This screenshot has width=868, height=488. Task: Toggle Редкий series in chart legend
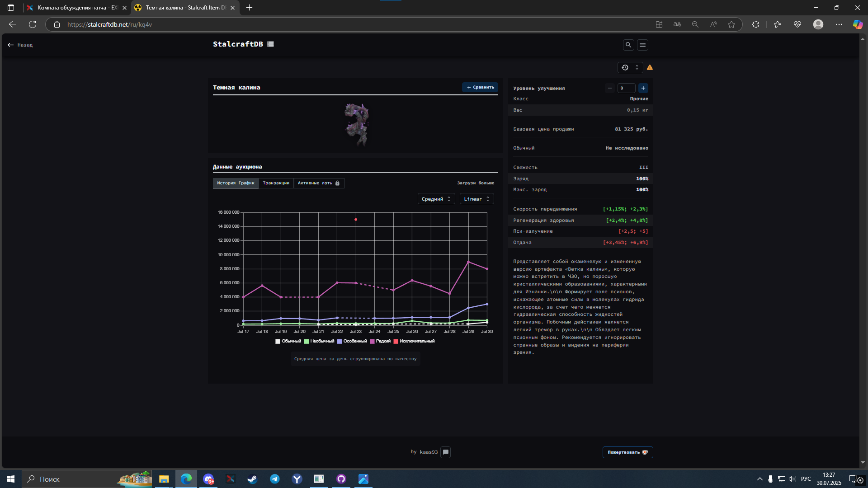pos(380,341)
